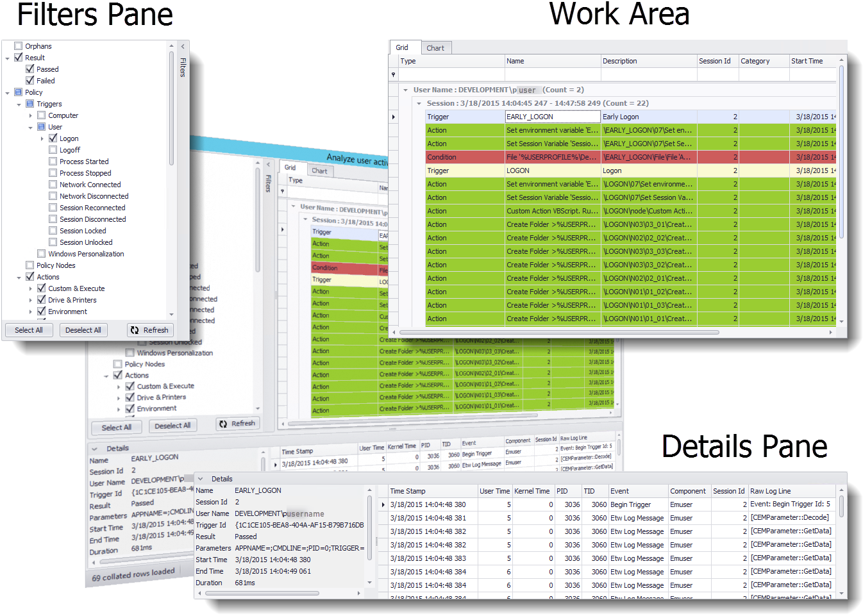Sort by the Start Time column header

(x=812, y=61)
